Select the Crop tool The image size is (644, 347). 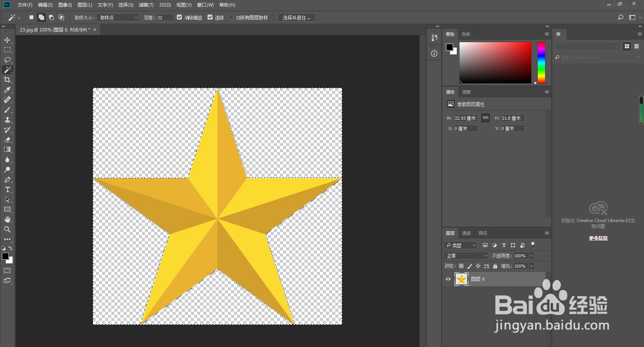tap(7, 80)
